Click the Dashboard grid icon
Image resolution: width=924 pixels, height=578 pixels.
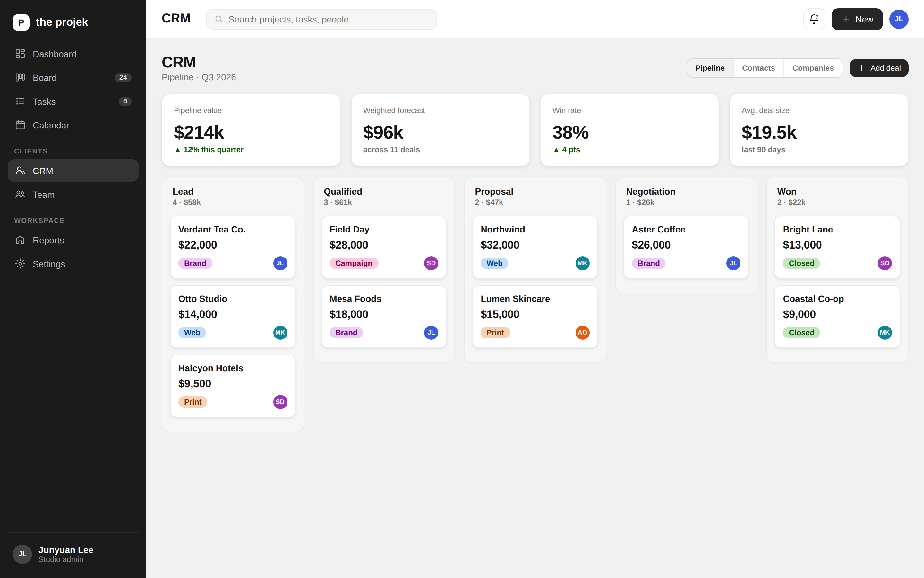pos(20,54)
